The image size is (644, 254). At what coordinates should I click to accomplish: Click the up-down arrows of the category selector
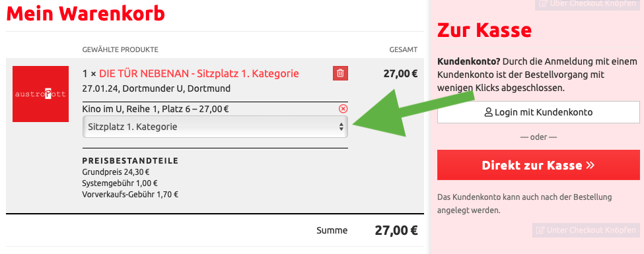point(341,127)
